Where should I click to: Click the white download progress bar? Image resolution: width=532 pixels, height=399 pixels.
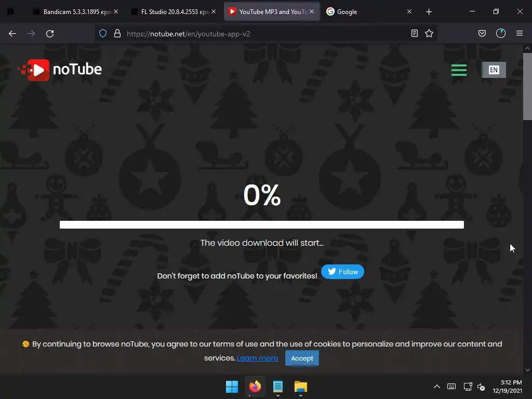[262, 224]
